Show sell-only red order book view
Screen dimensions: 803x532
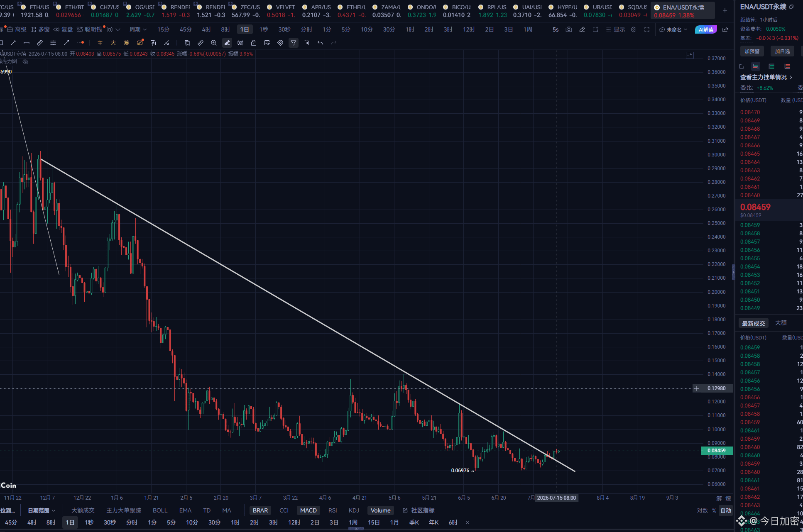787,66
